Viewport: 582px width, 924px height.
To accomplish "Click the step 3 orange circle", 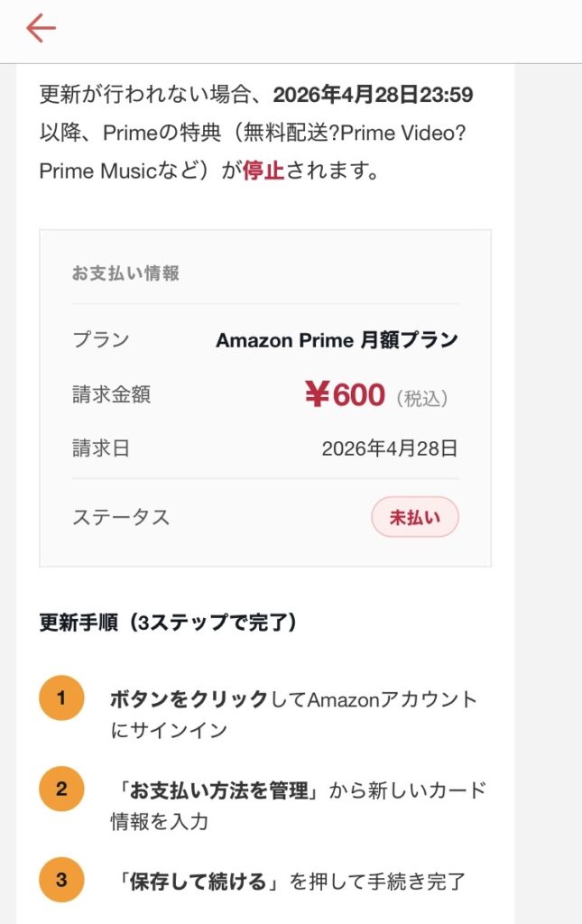I will pyautogui.click(x=61, y=880).
